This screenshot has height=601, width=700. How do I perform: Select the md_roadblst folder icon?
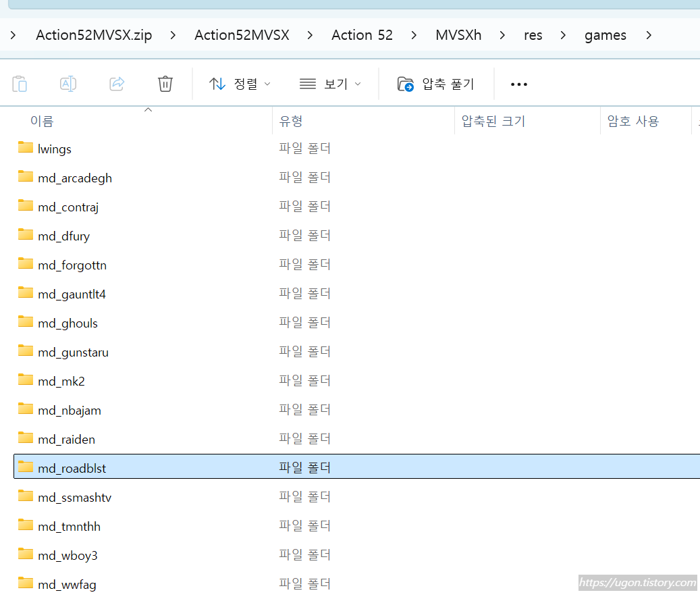26,467
